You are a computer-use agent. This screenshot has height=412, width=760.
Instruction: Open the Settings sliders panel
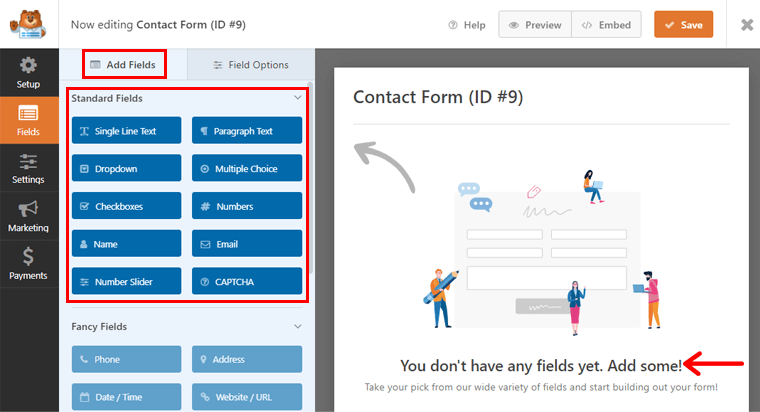[28, 168]
